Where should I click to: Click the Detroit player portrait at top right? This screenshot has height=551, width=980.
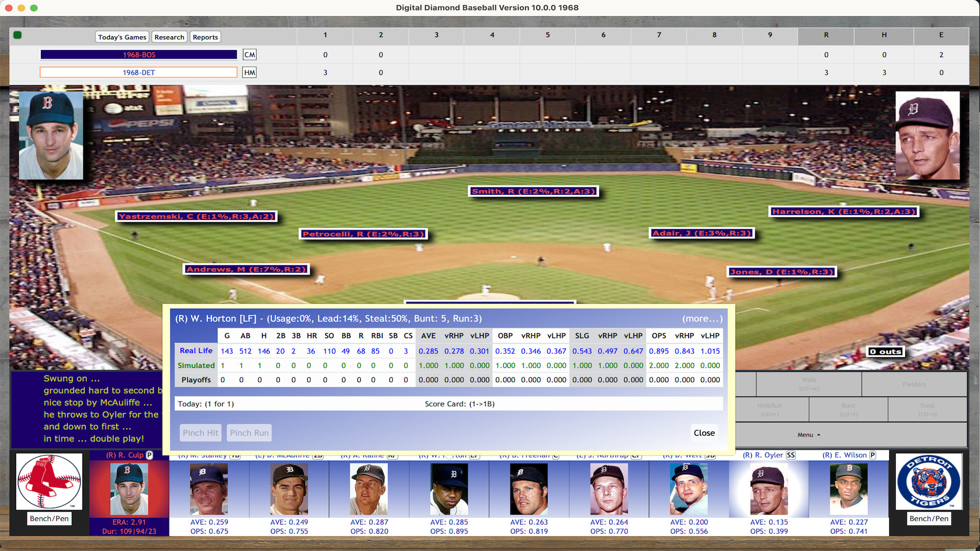[x=927, y=135]
